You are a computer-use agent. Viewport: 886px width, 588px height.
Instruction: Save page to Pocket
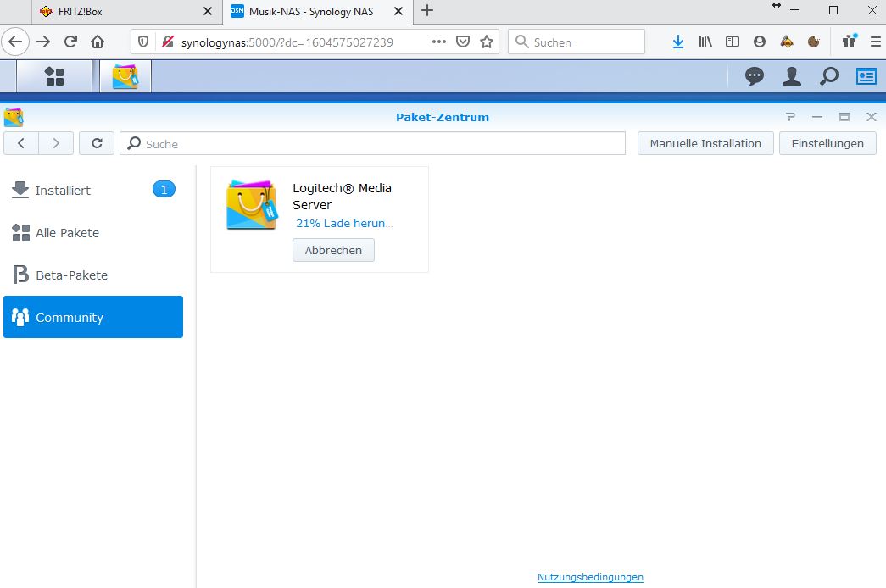coord(463,42)
